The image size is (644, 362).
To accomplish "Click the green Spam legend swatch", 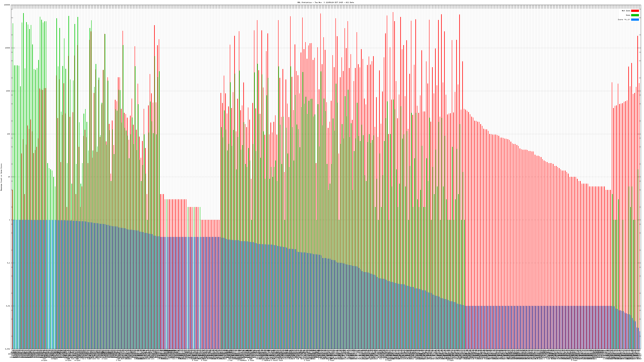I will coord(635,15).
